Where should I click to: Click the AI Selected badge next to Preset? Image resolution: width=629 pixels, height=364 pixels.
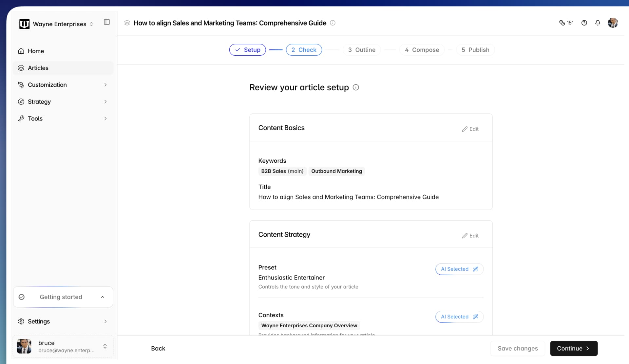coord(459,269)
